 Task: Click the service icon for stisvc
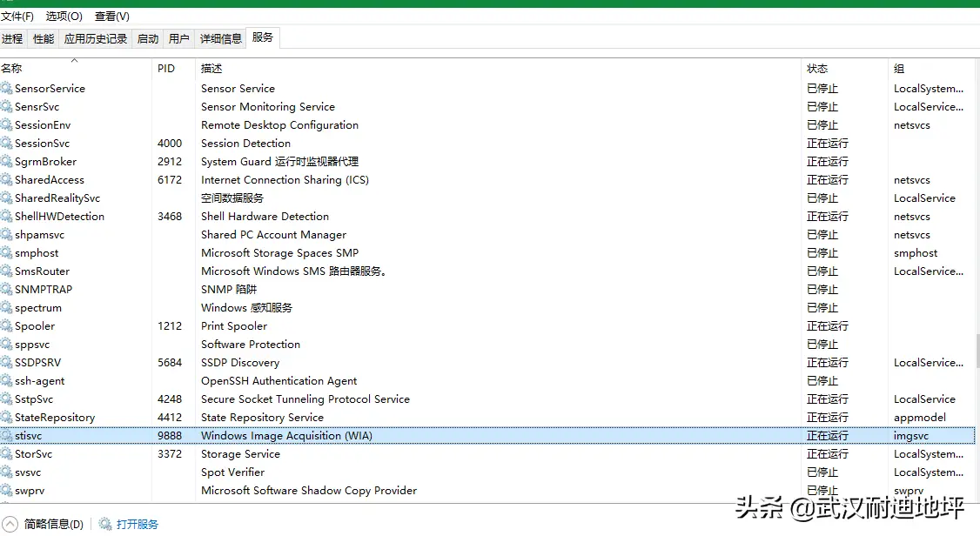click(x=7, y=436)
